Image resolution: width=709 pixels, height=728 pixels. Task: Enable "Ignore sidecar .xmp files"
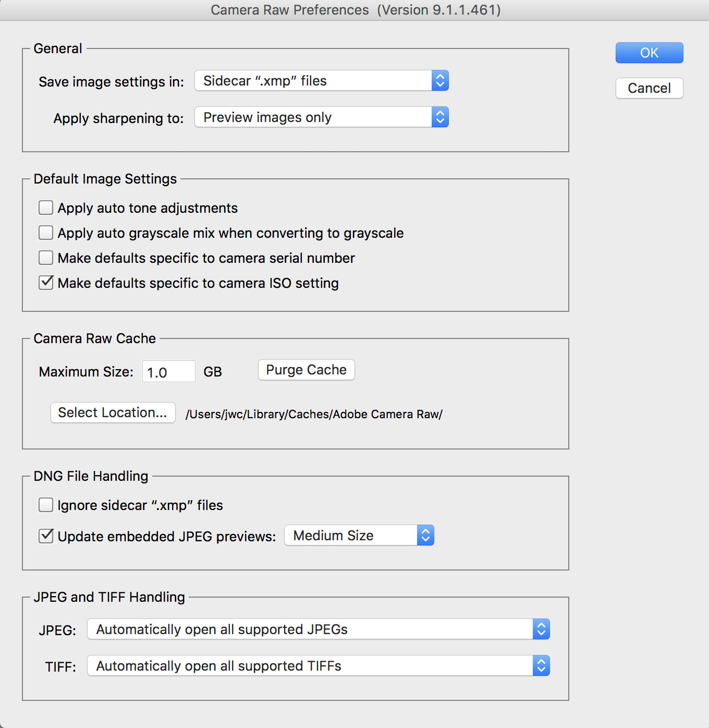46,504
